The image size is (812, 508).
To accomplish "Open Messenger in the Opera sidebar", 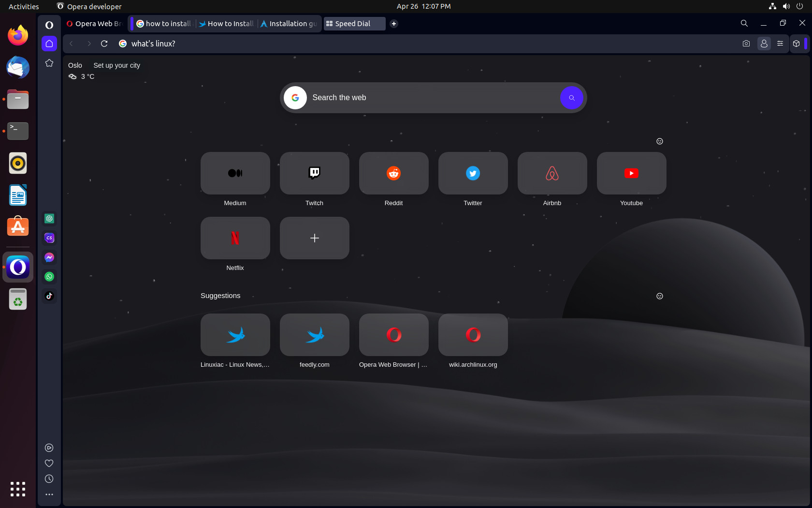I will click(x=49, y=257).
